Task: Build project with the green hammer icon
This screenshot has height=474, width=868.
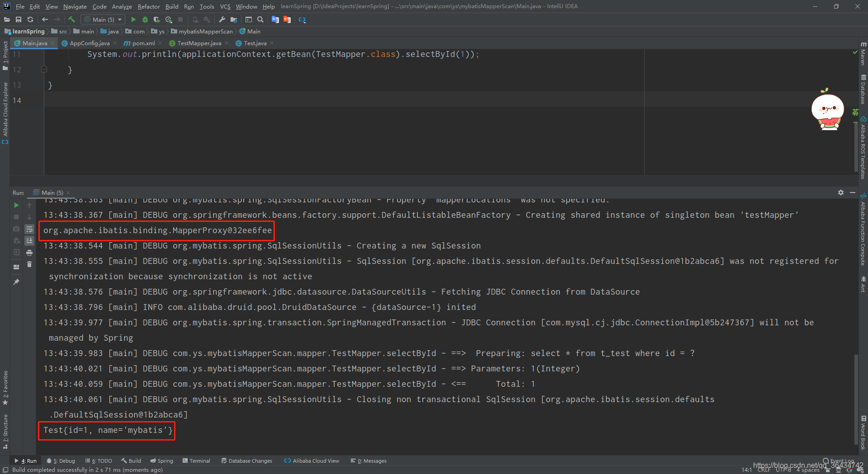Action: (71, 19)
